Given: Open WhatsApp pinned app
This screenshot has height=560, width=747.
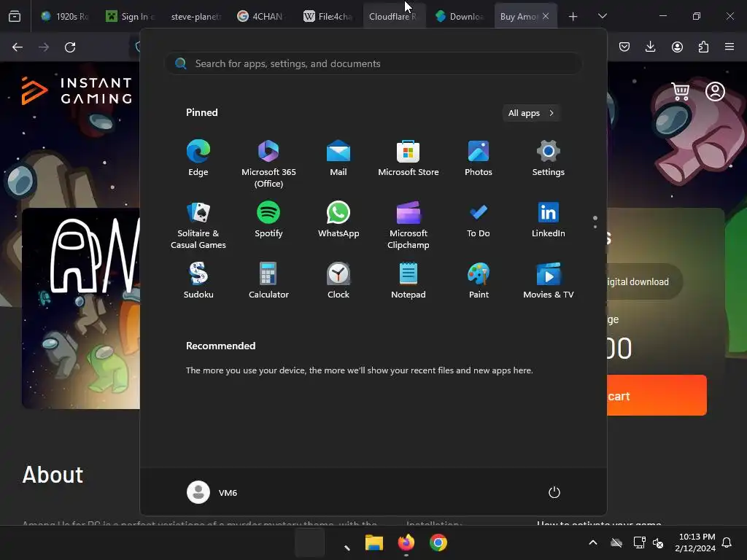Looking at the screenshot, I should coord(338,219).
